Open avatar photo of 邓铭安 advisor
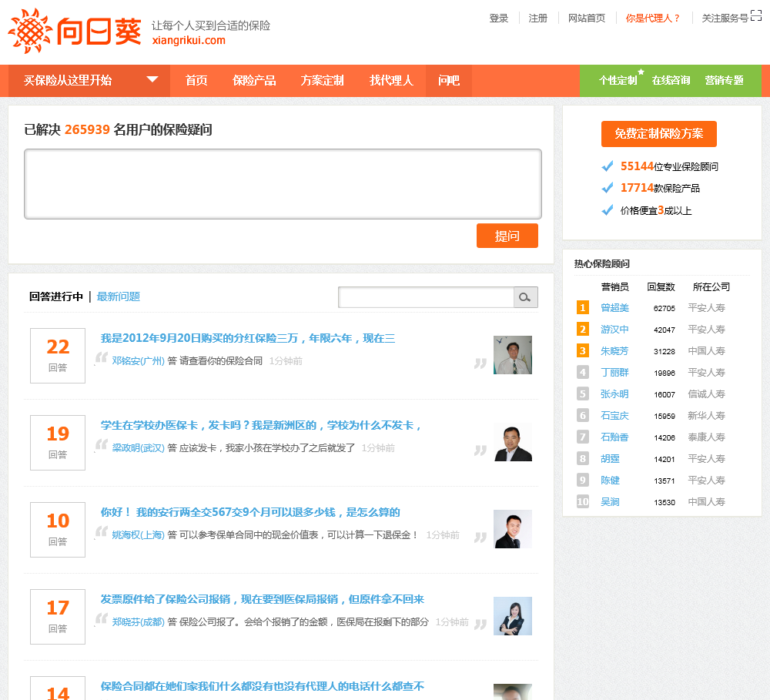 coord(512,355)
